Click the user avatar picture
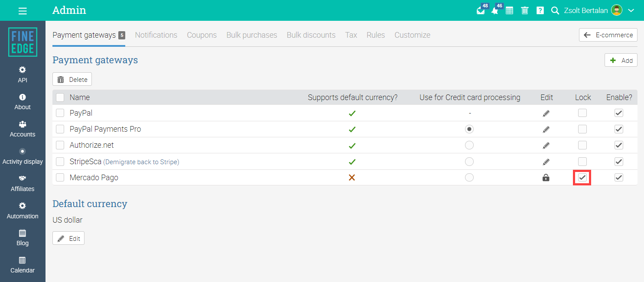644x282 pixels. 617,10
